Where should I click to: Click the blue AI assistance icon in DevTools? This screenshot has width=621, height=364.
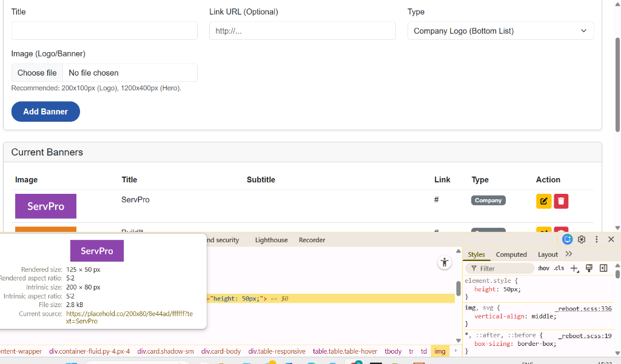tap(568, 240)
